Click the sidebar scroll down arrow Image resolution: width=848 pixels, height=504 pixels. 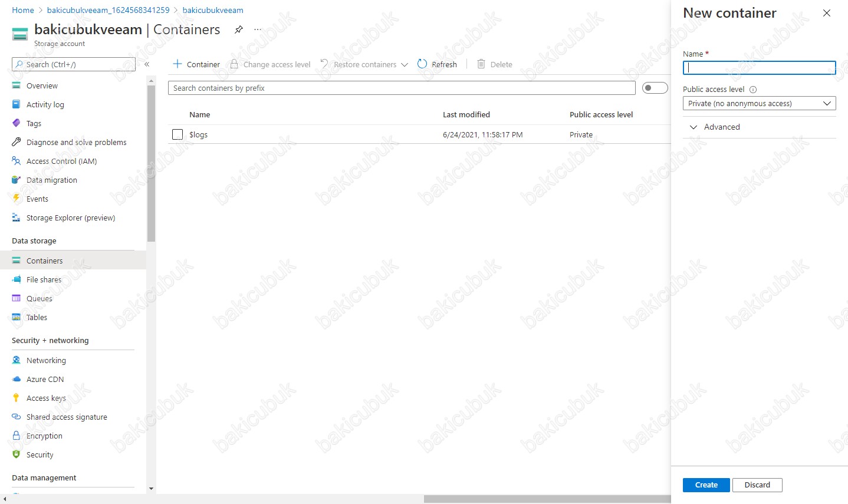(x=152, y=489)
